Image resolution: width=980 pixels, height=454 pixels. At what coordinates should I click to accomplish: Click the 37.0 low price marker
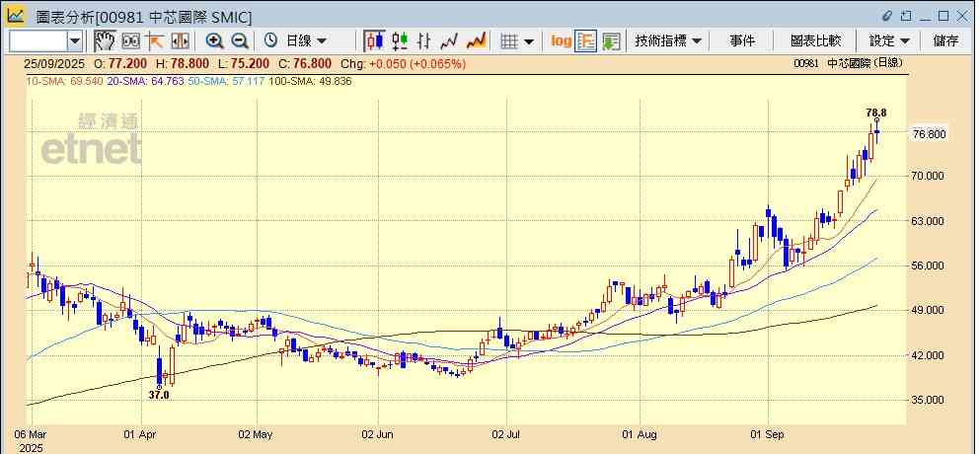pyautogui.click(x=159, y=395)
